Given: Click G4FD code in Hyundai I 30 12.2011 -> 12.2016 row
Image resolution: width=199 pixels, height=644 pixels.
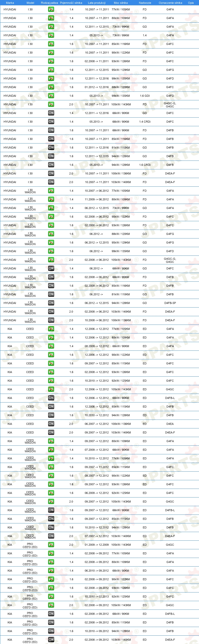Looking at the screenshot, I should point(170,78).
